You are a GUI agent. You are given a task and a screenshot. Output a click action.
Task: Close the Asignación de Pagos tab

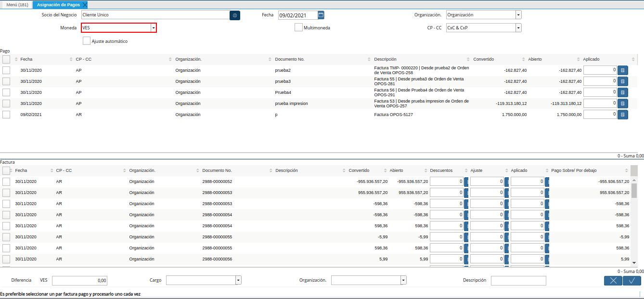pyautogui.click(x=85, y=5)
